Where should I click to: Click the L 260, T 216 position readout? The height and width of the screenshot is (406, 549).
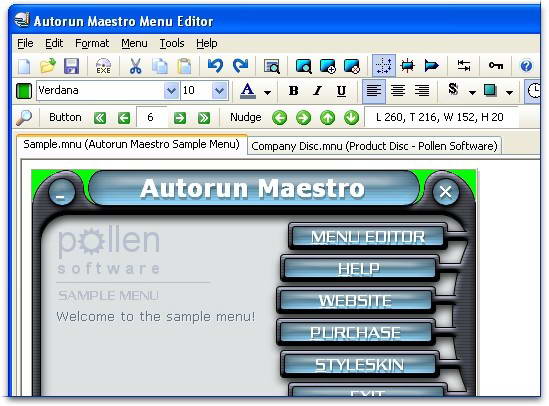[440, 117]
